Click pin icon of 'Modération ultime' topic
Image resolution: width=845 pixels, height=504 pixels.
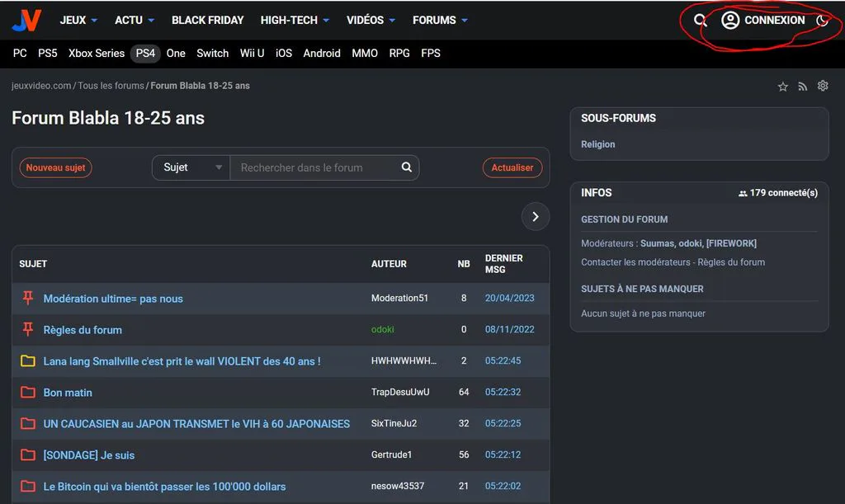click(x=28, y=298)
